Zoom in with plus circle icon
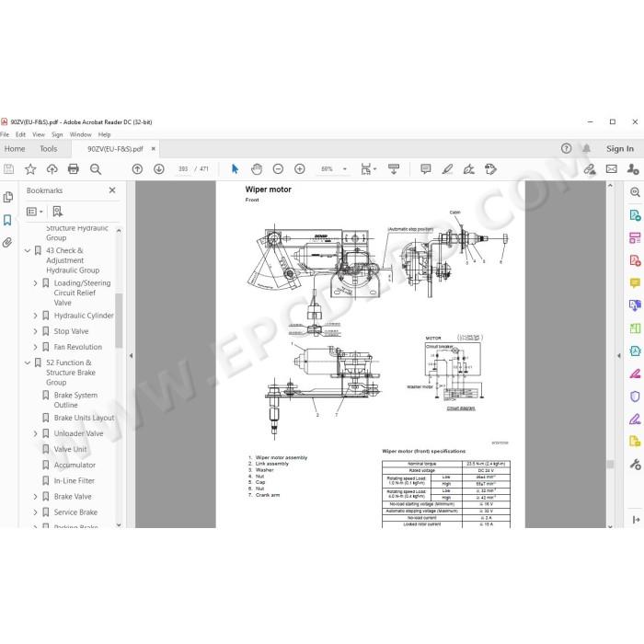The image size is (644, 644). click(300, 168)
